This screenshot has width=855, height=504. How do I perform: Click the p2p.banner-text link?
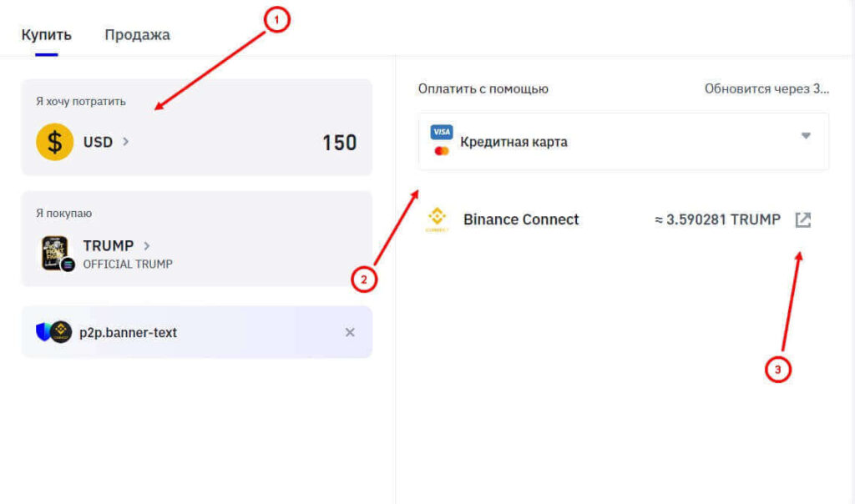pos(128,332)
